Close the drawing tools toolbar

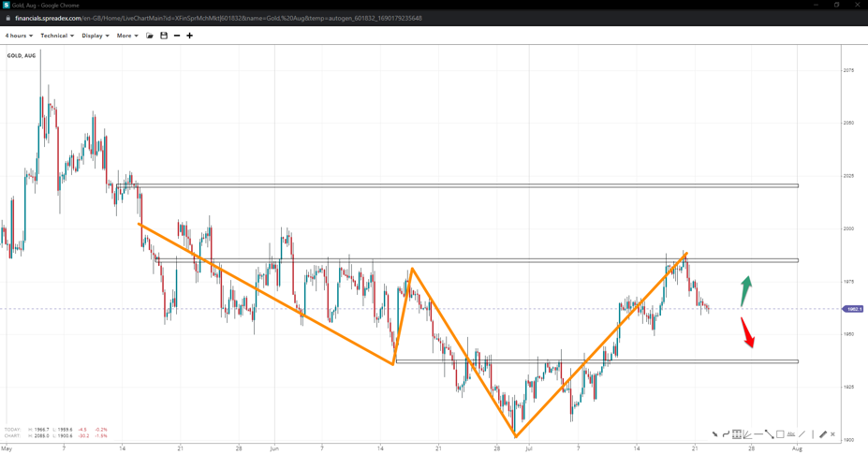(x=833, y=434)
